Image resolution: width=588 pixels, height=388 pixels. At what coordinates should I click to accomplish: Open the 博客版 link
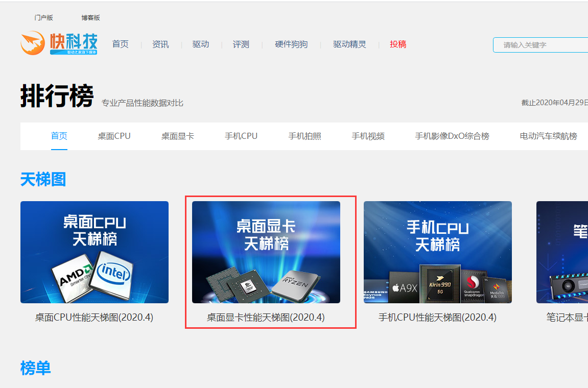[90, 18]
